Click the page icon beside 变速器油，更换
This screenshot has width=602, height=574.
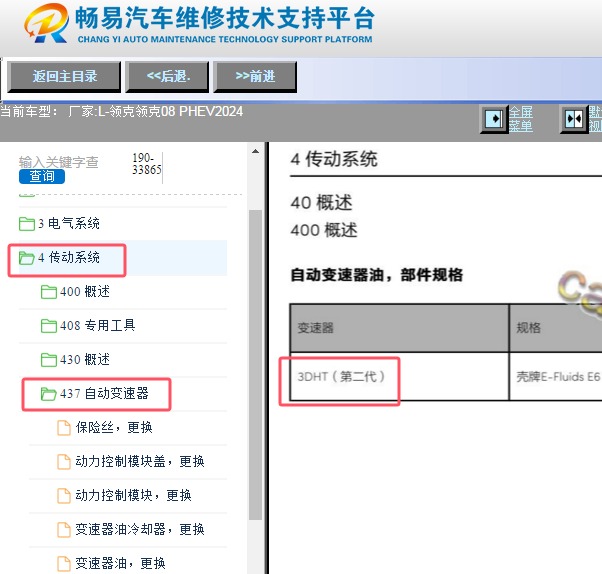[x=64, y=564]
